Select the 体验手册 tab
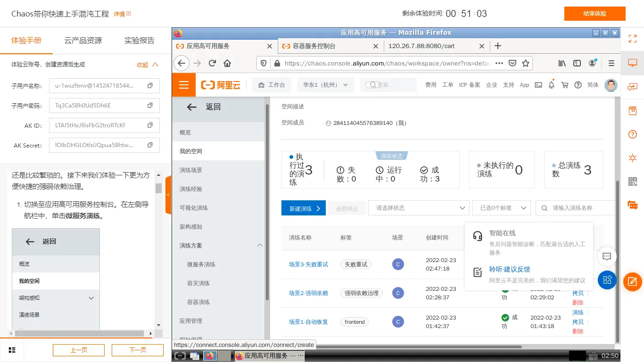The image size is (644, 362). tap(26, 41)
